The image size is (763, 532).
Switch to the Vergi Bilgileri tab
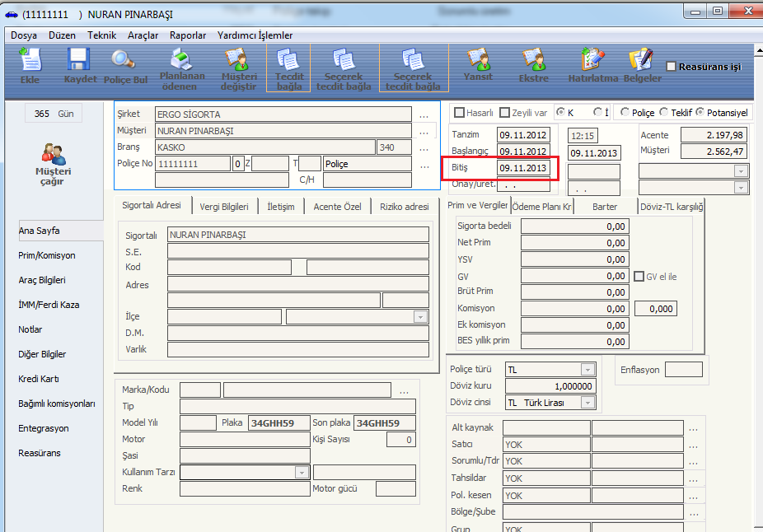pos(224,207)
